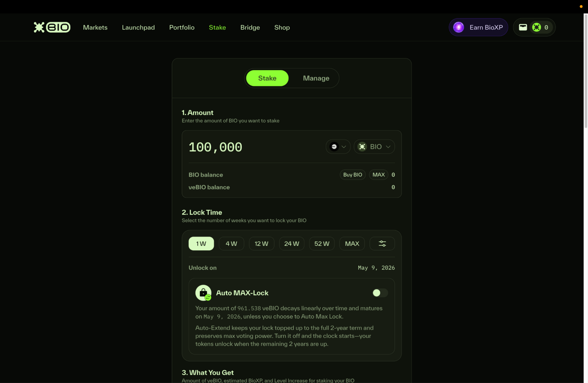The width and height of the screenshot is (588, 383).
Task: Click the BIO logo in the header
Action: [52, 27]
